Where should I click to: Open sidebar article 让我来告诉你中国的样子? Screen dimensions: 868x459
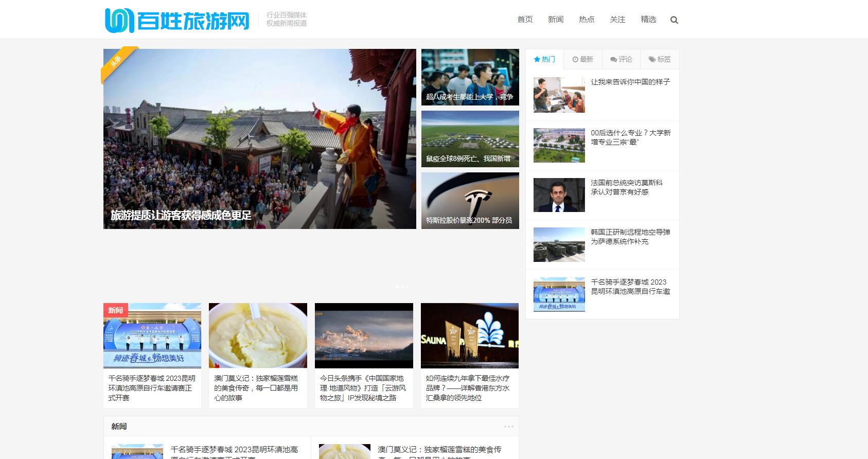[x=630, y=82]
